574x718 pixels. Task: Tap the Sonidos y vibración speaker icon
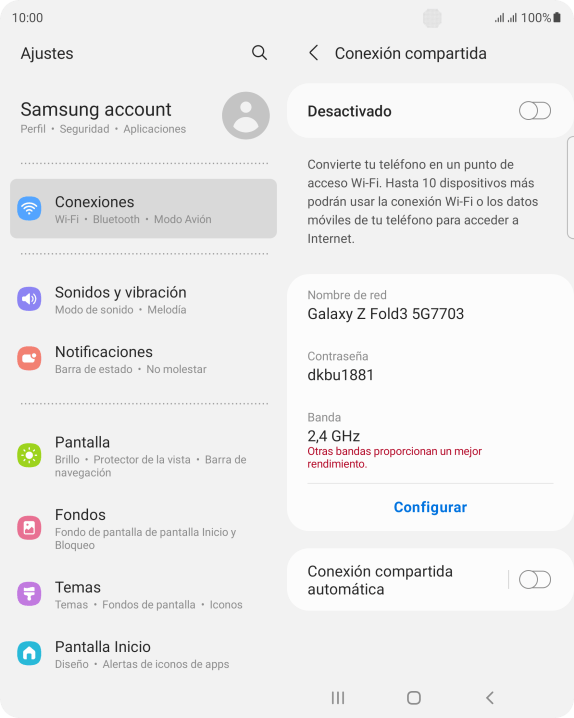[29, 299]
